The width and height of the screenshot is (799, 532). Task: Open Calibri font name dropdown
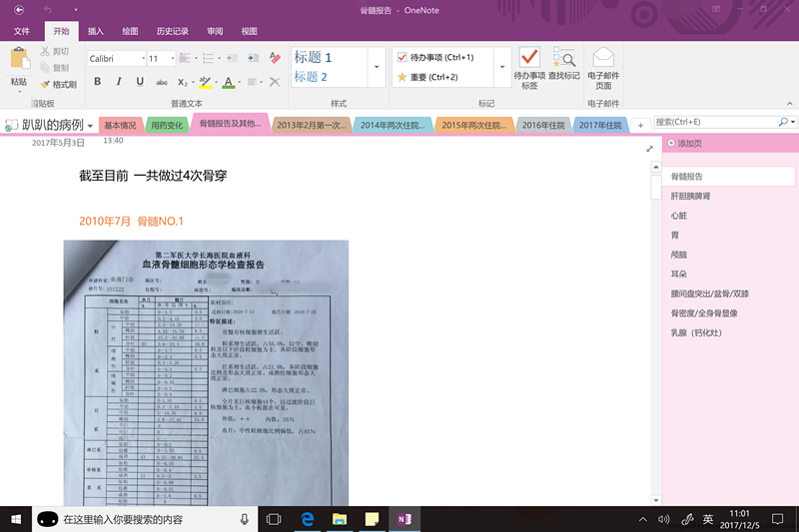143,59
